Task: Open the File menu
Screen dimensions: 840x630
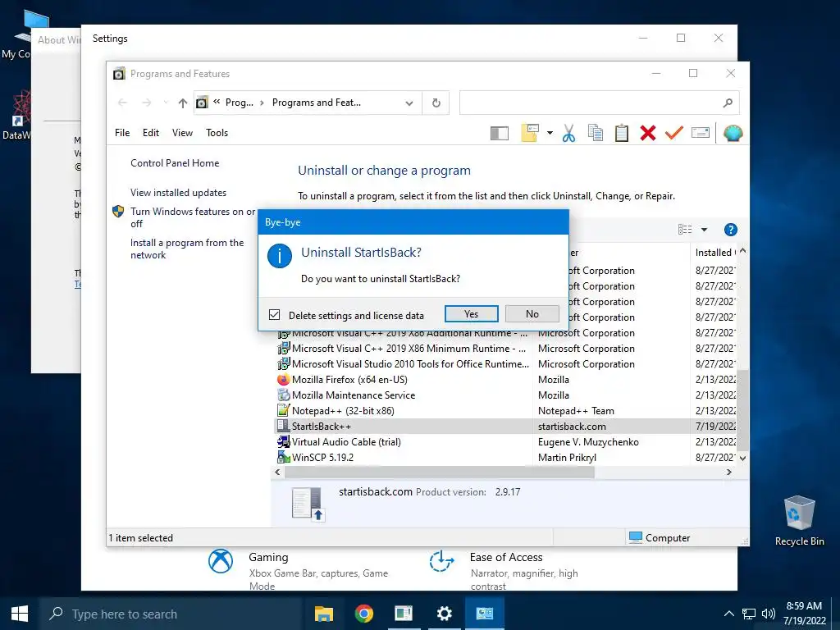Action: point(122,133)
